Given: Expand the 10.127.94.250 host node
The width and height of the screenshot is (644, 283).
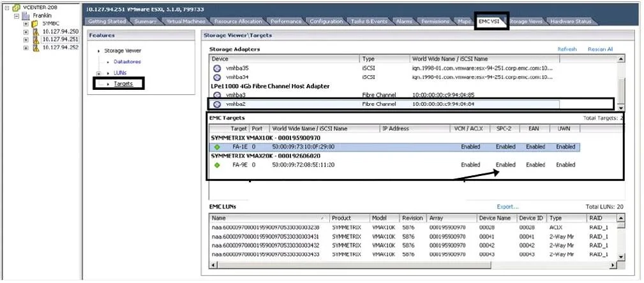Looking at the screenshot, I should (x=26, y=32).
